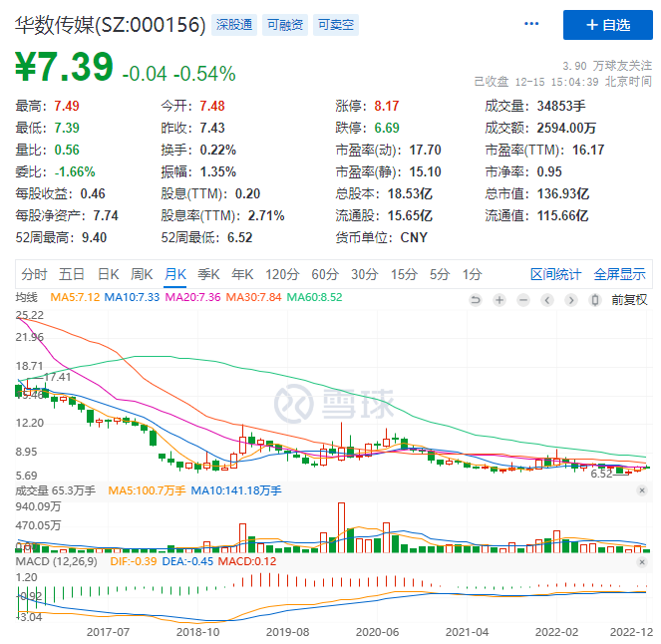Show the 60分 interval chart

(325, 274)
